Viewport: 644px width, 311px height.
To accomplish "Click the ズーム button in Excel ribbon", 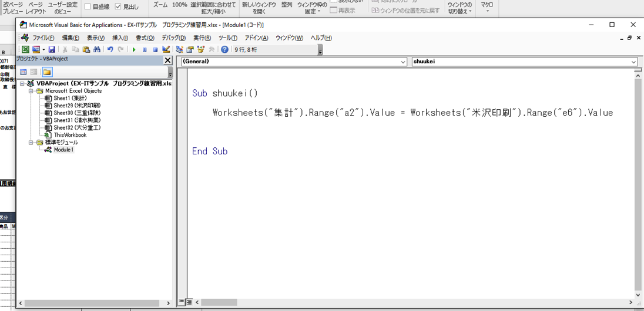I will pos(160,5).
